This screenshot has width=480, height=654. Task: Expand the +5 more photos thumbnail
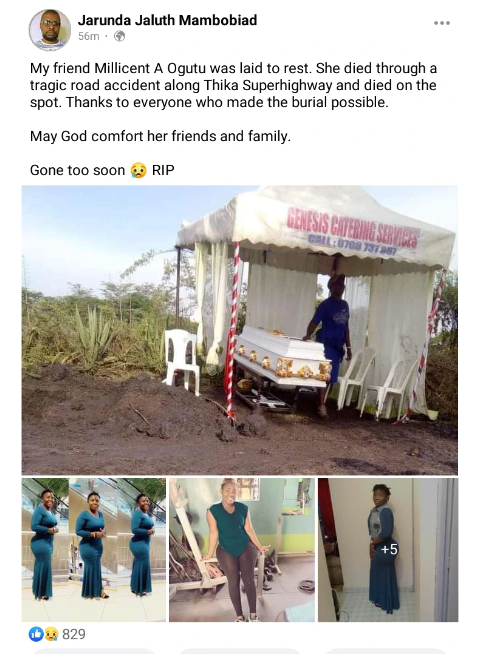(388, 550)
